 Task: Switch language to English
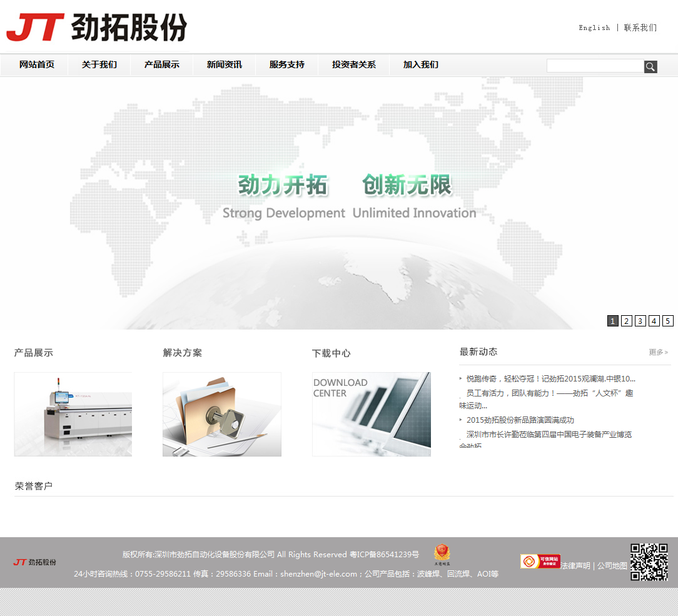tap(594, 28)
